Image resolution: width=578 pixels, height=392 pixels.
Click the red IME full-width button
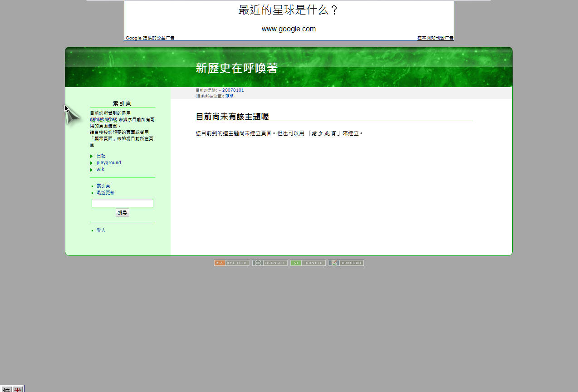pos(17,389)
